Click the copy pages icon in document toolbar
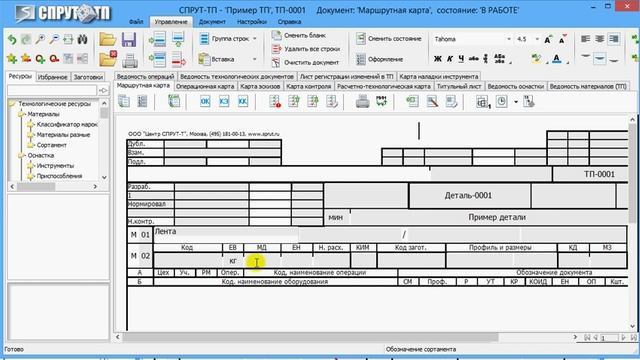Viewport: 640px width, 360px height. [x=124, y=101]
